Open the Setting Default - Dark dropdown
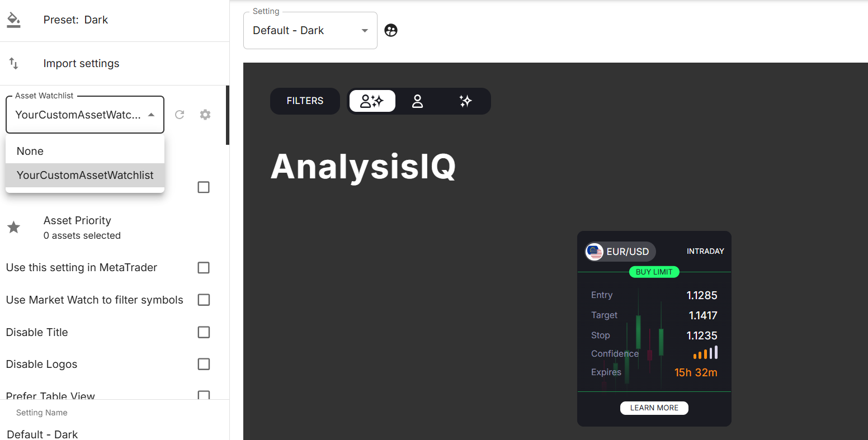 click(x=310, y=31)
